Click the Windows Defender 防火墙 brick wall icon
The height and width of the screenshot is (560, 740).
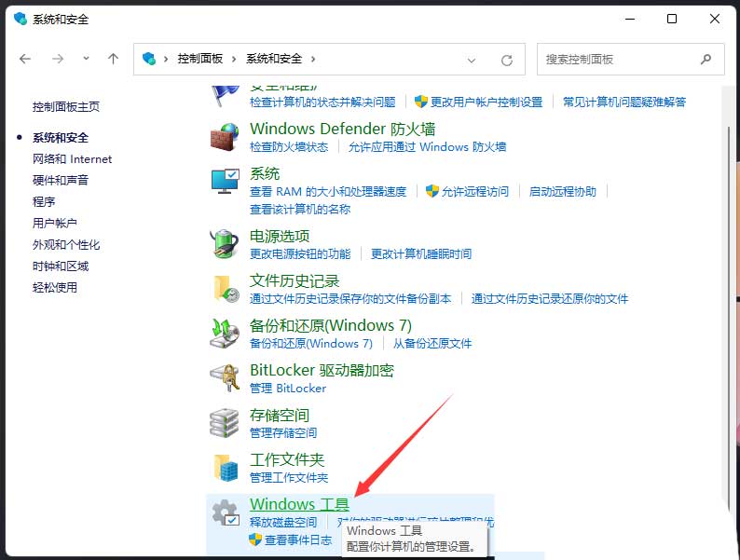point(225,136)
